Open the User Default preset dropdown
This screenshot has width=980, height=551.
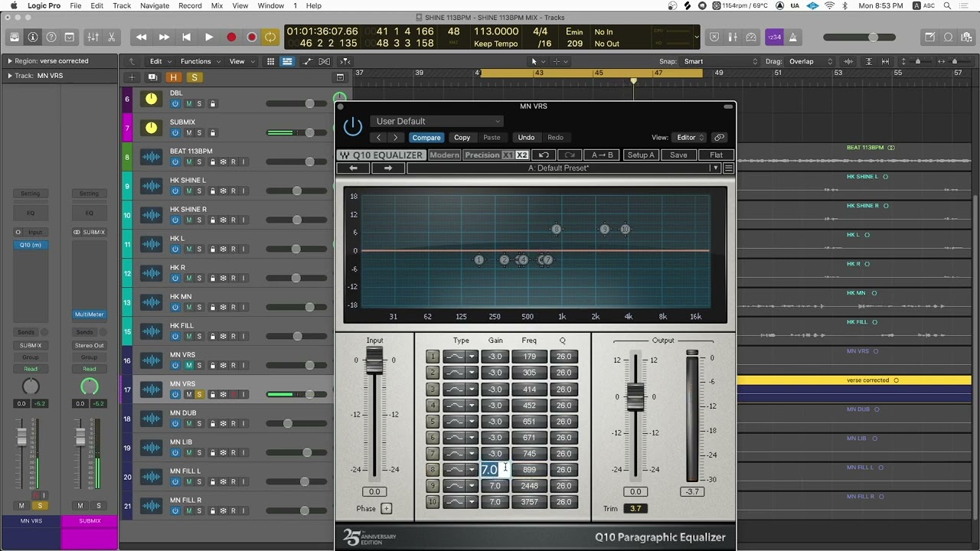(437, 121)
